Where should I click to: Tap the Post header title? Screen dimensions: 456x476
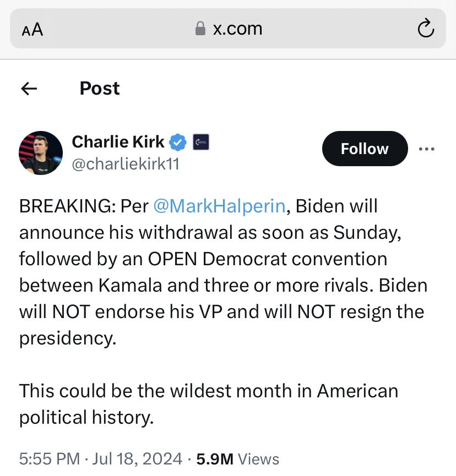[x=100, y=89]
